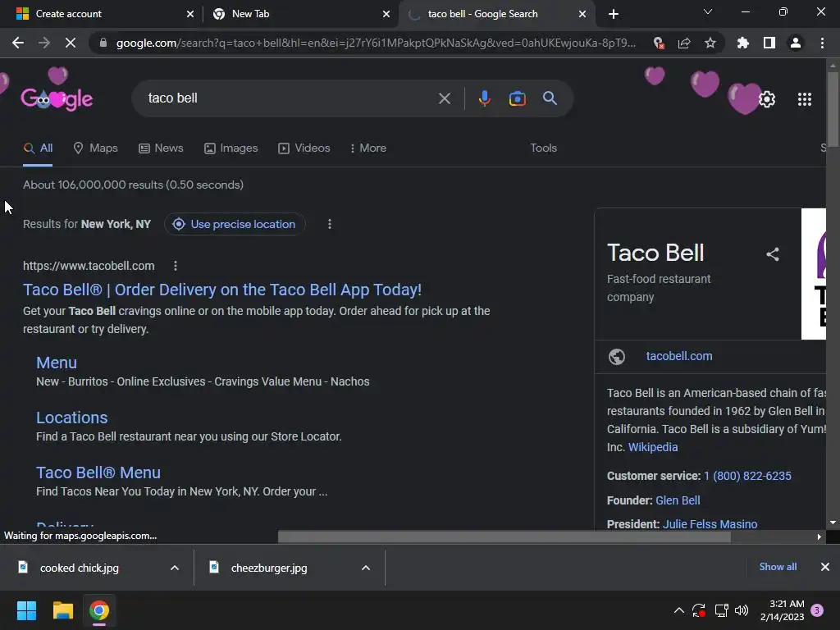Viewport: 840px width, 630px height.
Task: Open a new browser tab
Action: tap(614, 14)
